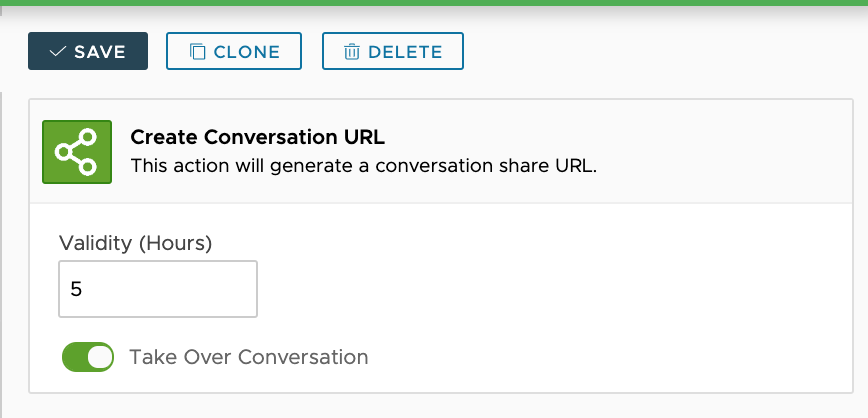Save the action settings

click(88, 51)
